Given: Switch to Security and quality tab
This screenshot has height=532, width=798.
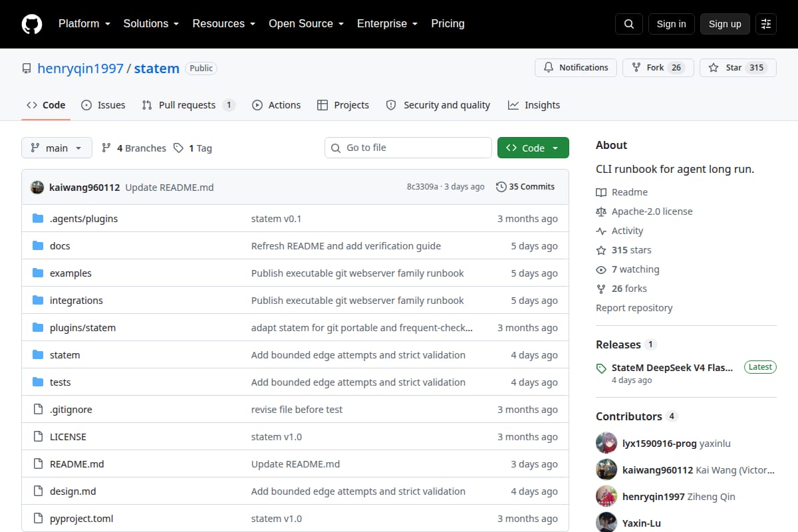Looking at the screenshot, I should (438, 105).
